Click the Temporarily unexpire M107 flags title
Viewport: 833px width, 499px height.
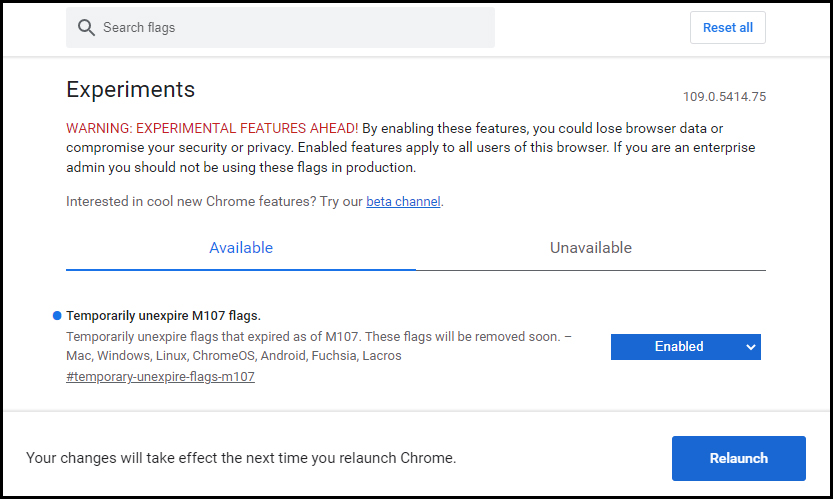[164, 316]
